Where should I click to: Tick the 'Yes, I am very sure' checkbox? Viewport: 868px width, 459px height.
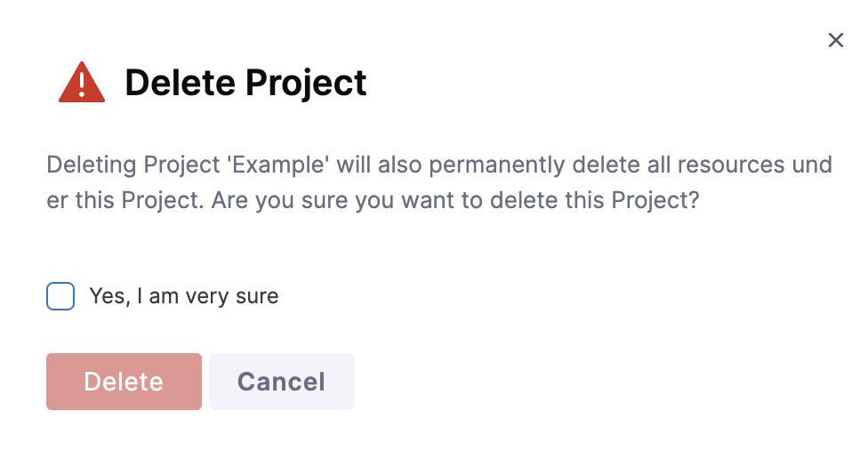point(60,296)
